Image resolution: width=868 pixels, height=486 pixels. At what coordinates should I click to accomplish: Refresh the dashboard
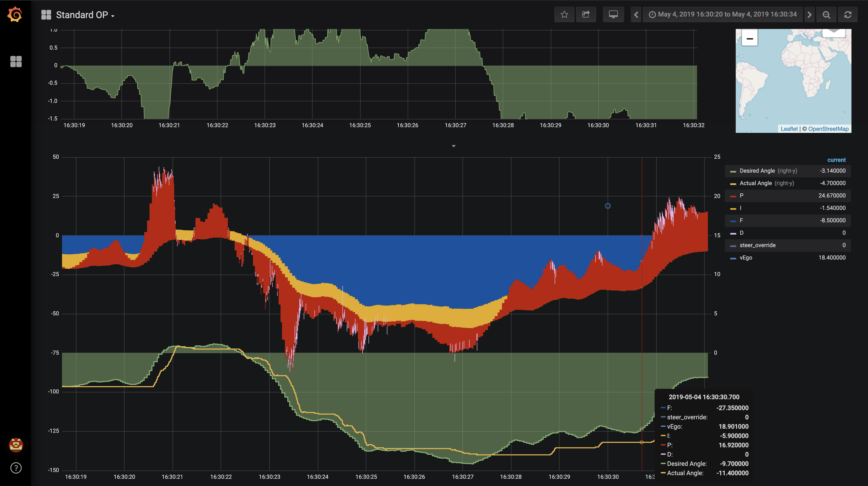click(x=848, y=14)
